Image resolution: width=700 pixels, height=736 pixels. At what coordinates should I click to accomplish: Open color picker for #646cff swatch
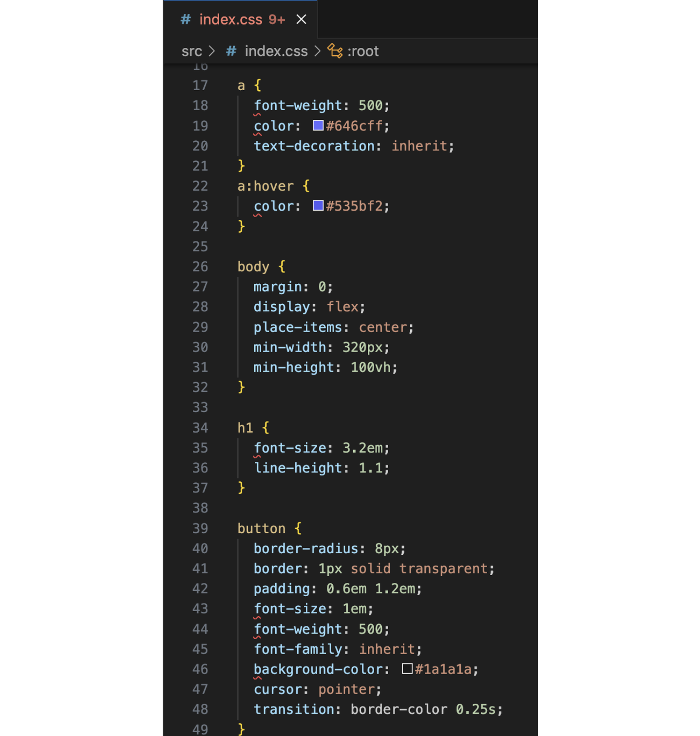[318, 125]
